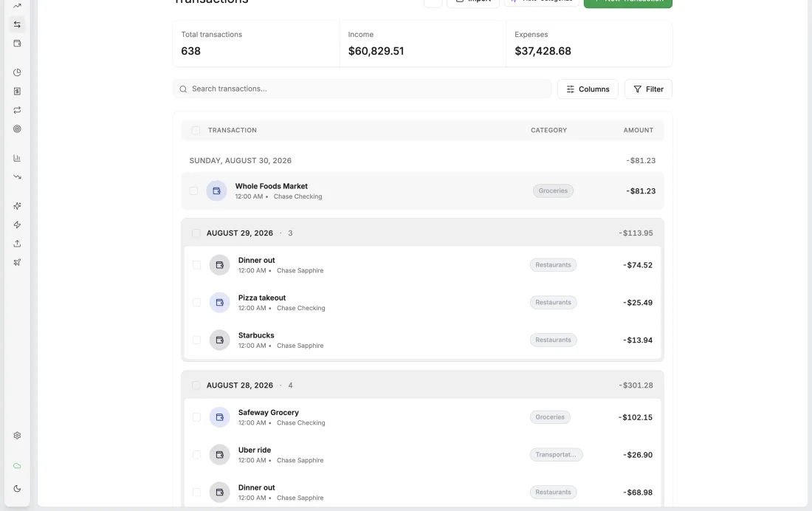Open Restaurants badge on Dinner out -$68.98 row
The height and width of the screenshot is (511, 812).
click(x=553, y=493)
